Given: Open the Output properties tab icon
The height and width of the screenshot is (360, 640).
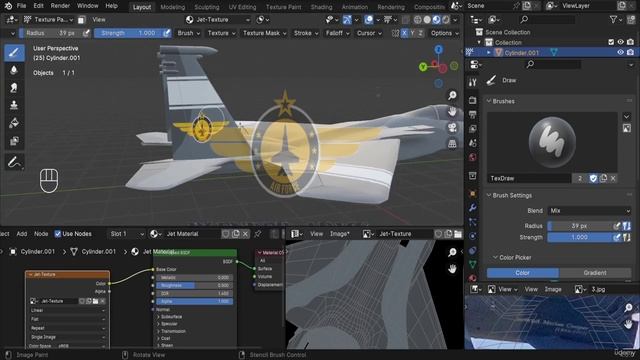Looking at the screenshot, I should tap(473, 114).
